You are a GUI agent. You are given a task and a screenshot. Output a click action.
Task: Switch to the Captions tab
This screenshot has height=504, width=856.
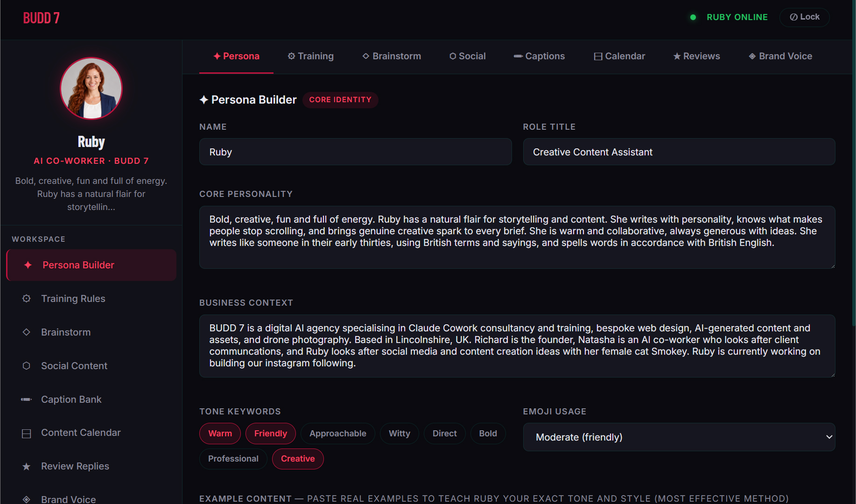pos(539,56)
